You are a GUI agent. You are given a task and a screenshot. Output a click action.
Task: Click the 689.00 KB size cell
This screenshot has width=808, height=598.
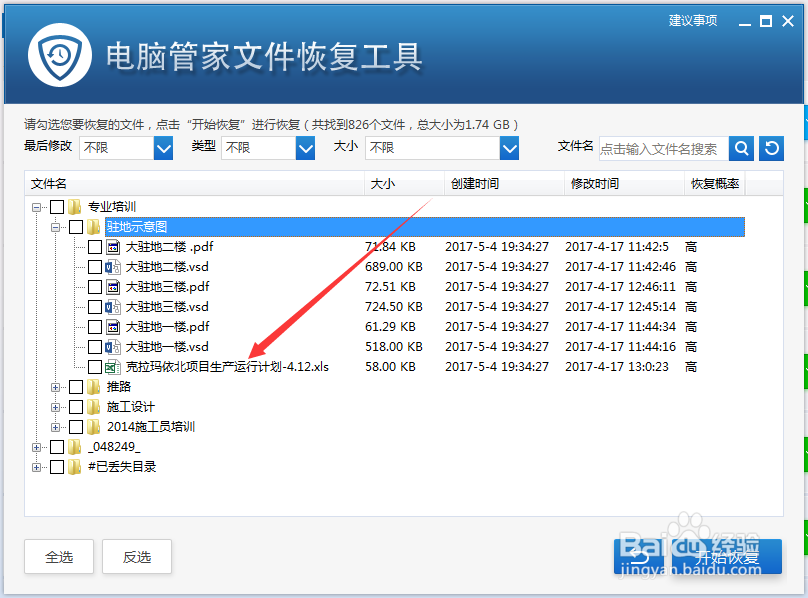click(x=394, y=267)
